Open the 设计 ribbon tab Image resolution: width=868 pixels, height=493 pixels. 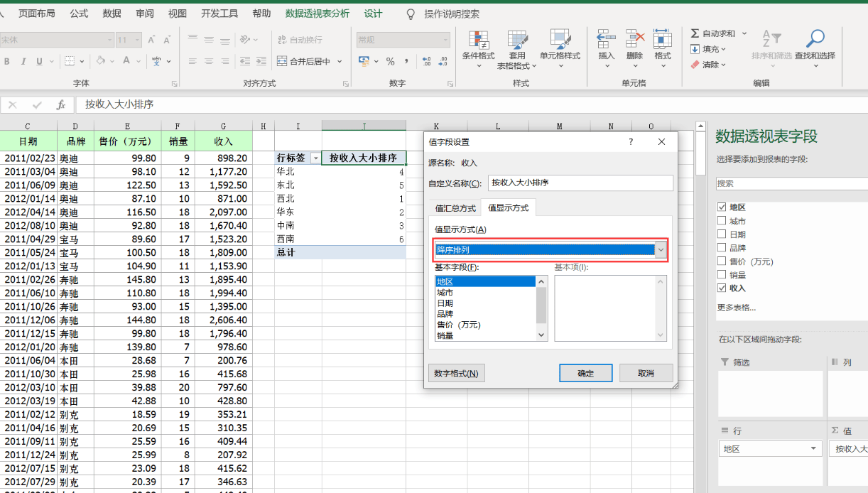pyautogui.click(x=373, y=13)
